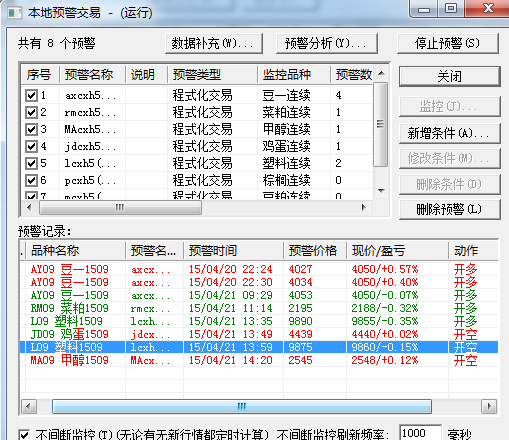Click 4440/+0.02% value in records
The width and height of the screenshot is (509, 440).
385,334
